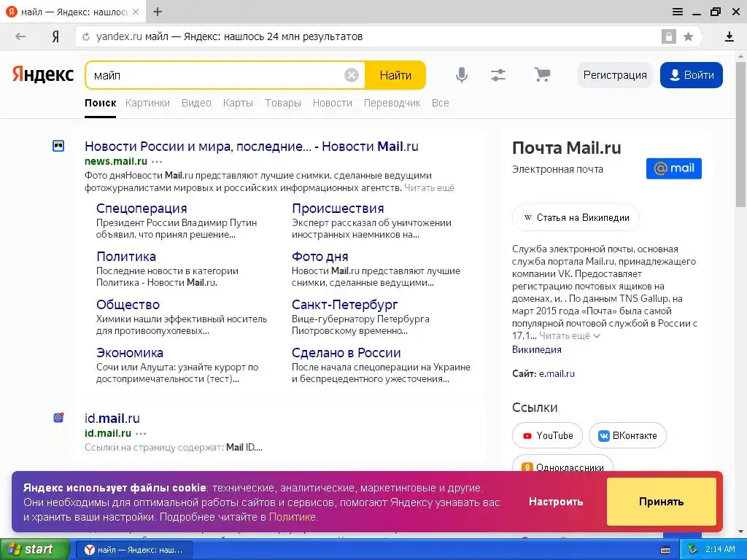Open the browser hamburger menu
The width and height of the screenshot is (747, 560).
(x=678, y=12)
